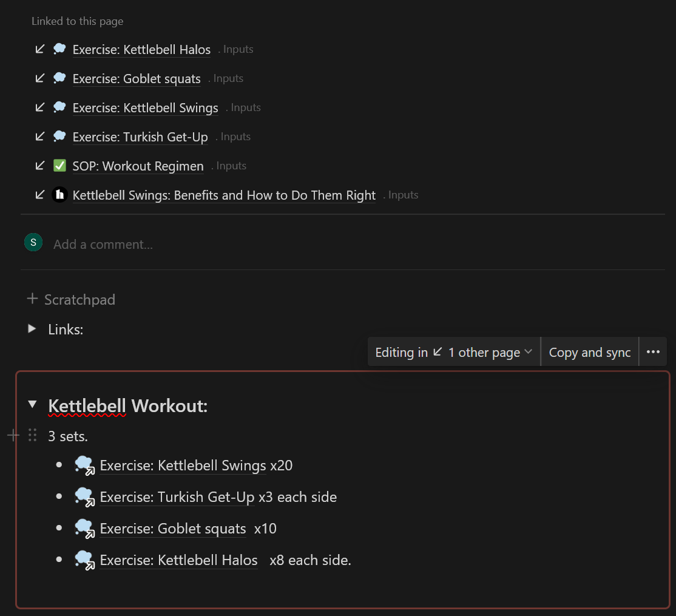
Task: Click the user avatar "S" by the comment field
Action: click(x=33, y=243)
